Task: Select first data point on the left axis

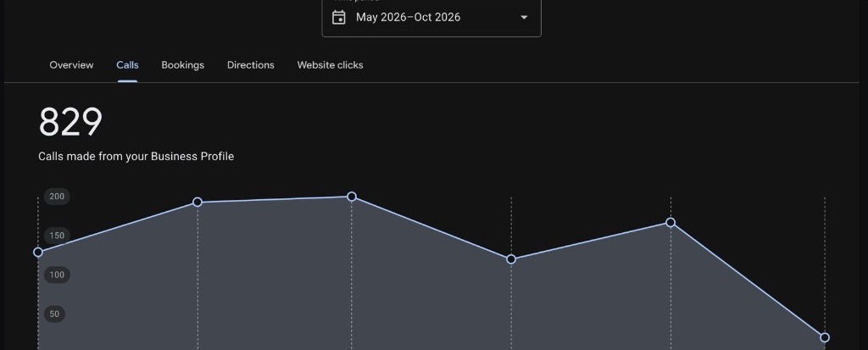Action: click(x=38, y=252)
